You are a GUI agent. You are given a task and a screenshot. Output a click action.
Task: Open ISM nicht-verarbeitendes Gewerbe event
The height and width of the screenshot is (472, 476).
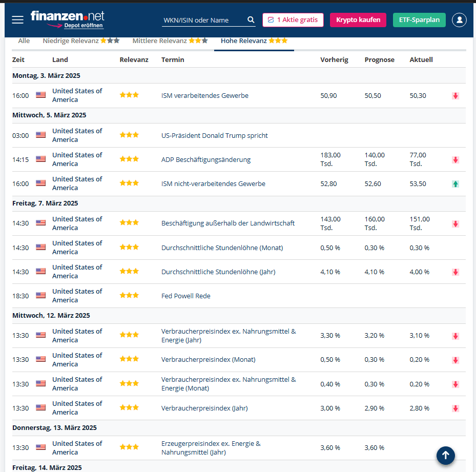[x=214, y=184]
